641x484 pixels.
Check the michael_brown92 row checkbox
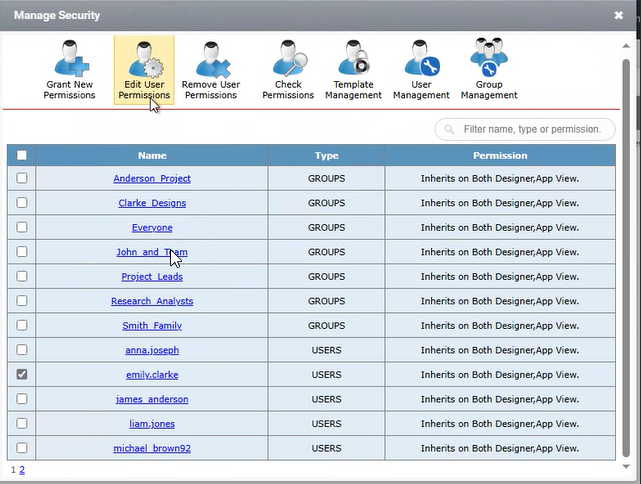point(22,448)
